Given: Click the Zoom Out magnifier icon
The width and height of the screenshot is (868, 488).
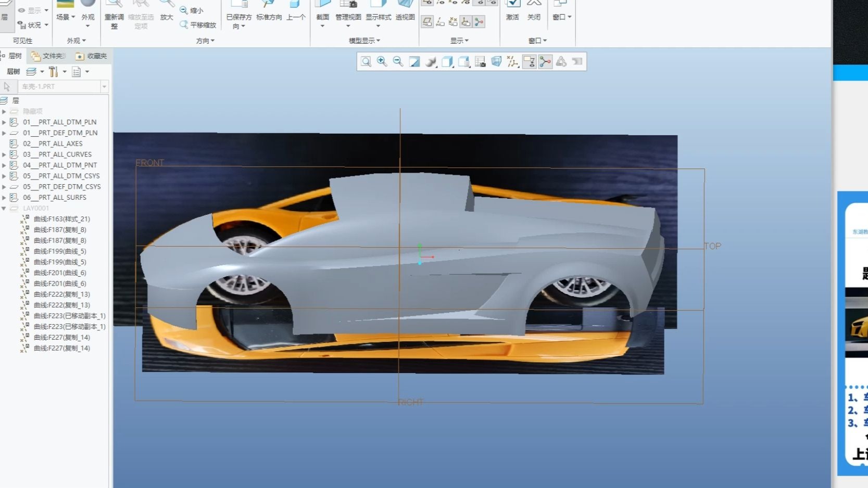Looking at the screenshot, I should pyautogui.click(x=398, y=62).
